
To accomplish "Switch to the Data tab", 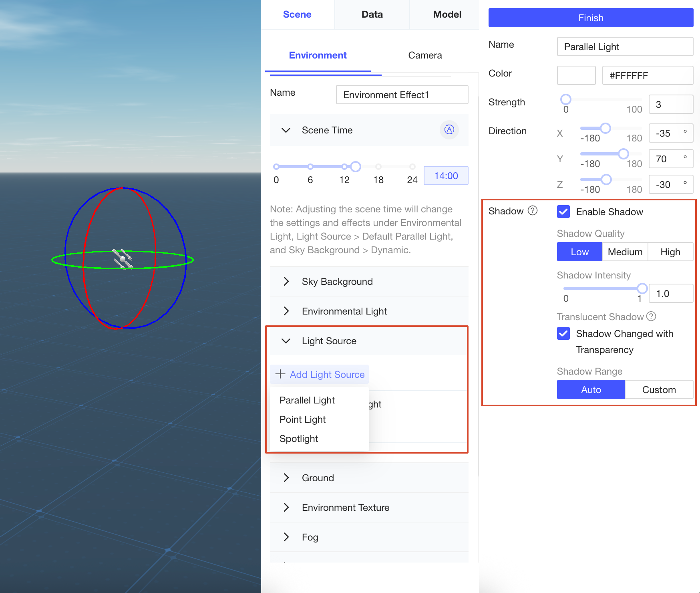I will [x=372, y=14].
